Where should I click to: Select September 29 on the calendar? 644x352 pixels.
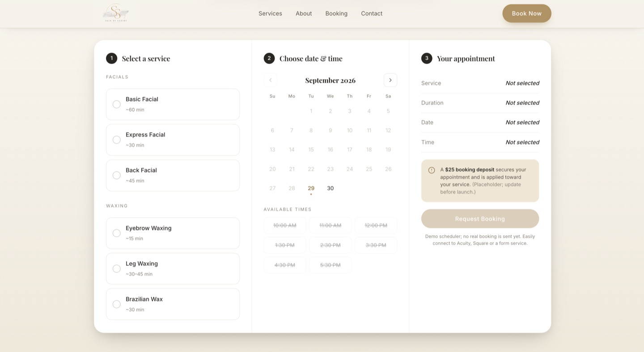(x=311, y=189)
